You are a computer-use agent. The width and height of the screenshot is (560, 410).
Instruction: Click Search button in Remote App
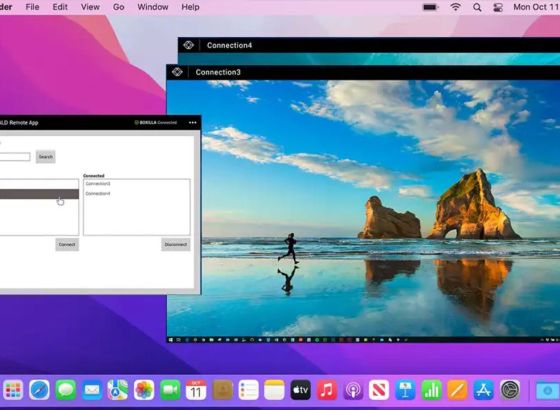(x=46, y=157)
